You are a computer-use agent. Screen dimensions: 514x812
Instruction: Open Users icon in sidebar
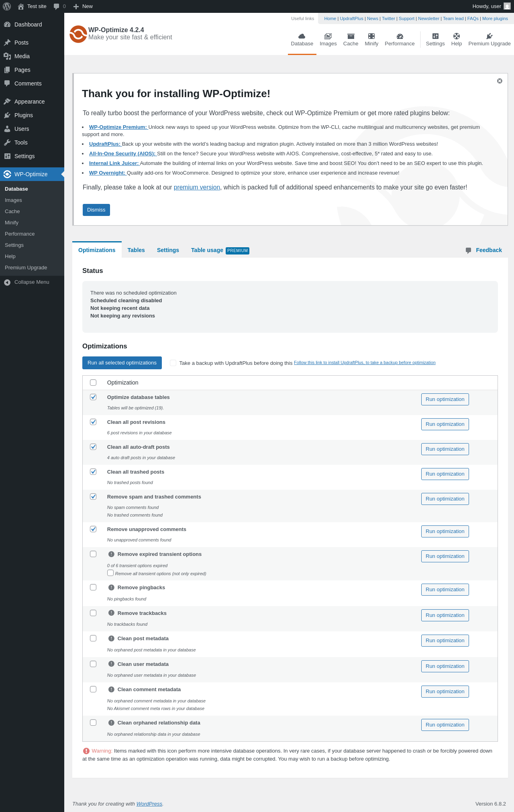[x=7, y=129]
